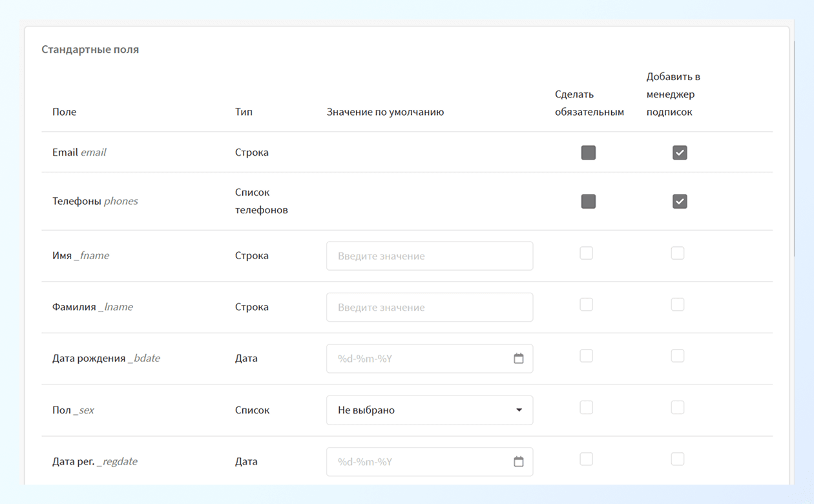Click default value input for Имя
The height and width of the screenshot is (504, 814).
(429, 256)
